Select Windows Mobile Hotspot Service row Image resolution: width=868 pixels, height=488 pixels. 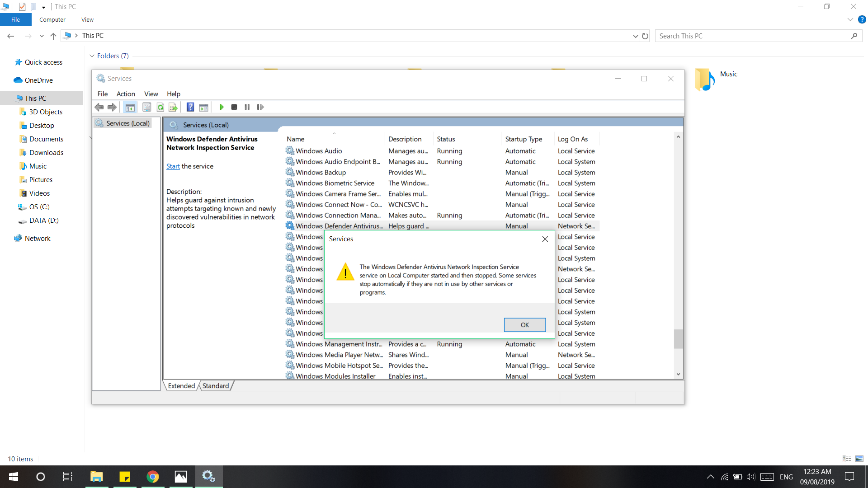[442, 366]
